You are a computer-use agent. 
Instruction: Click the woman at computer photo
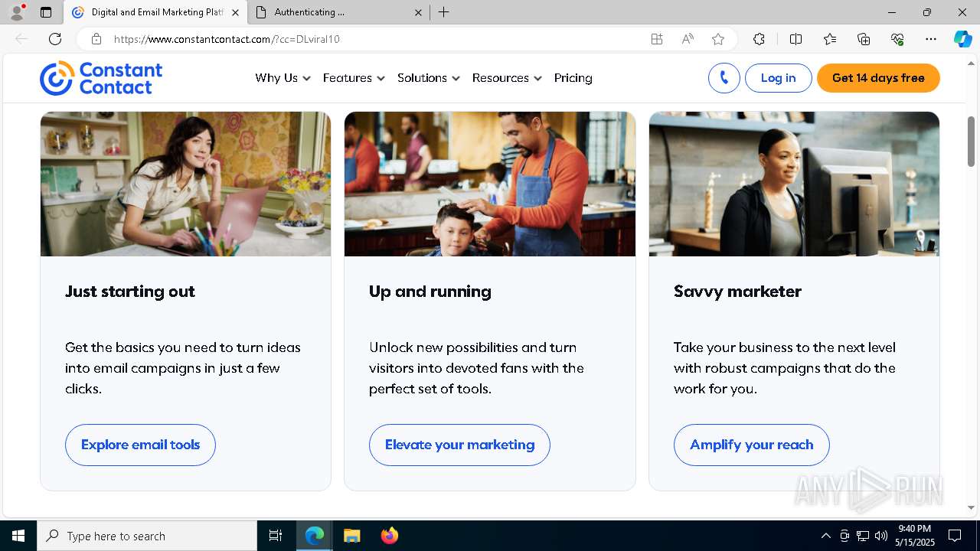point(794,184)
